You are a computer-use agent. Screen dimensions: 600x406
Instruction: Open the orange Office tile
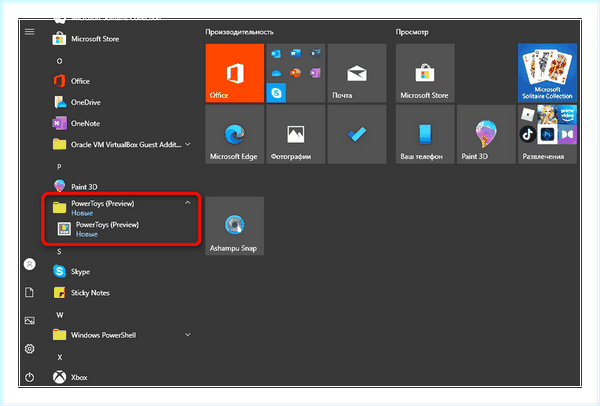(x=235, y=73)
